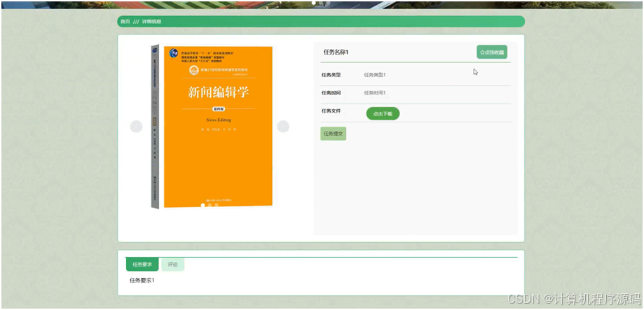Show the next book image with the right arrow
The width and height of the screenshot is (644, 310).
[x=283, y=126]
